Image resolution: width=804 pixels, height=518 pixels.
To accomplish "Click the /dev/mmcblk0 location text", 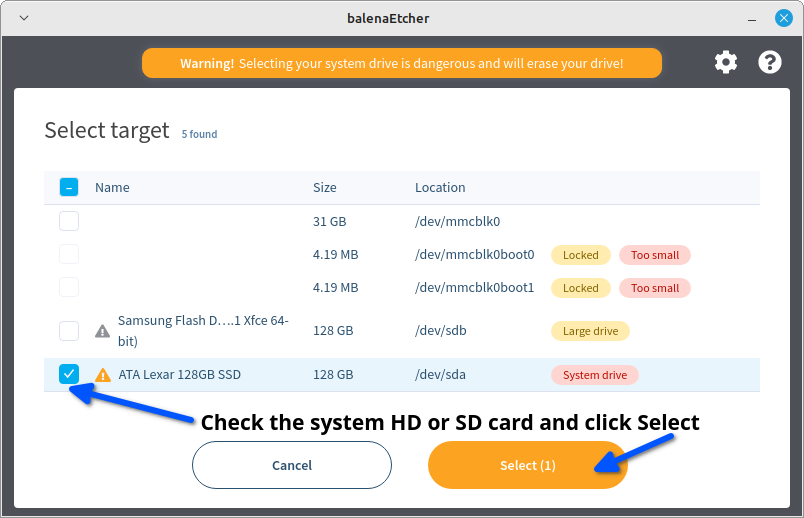I will (x=457, y=222).
